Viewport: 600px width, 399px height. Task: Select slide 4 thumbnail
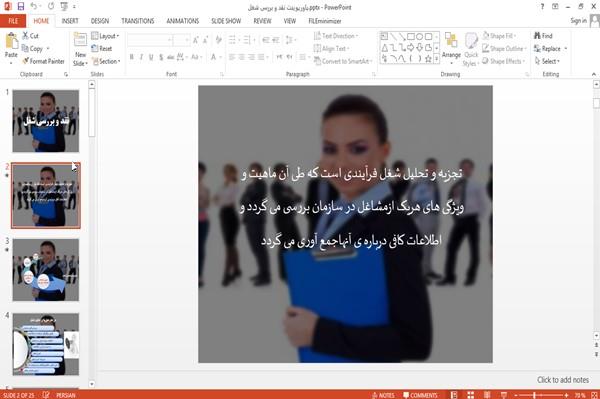tap(46, 344)
